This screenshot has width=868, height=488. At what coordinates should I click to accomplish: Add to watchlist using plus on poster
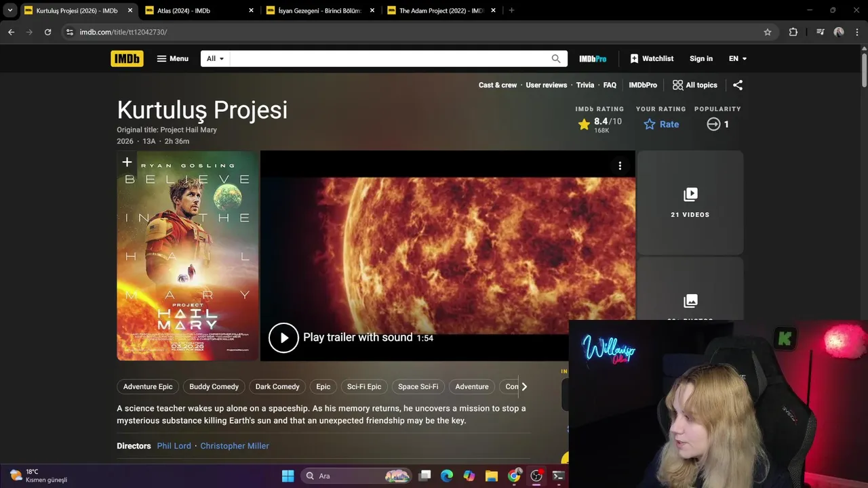point(127,162)
